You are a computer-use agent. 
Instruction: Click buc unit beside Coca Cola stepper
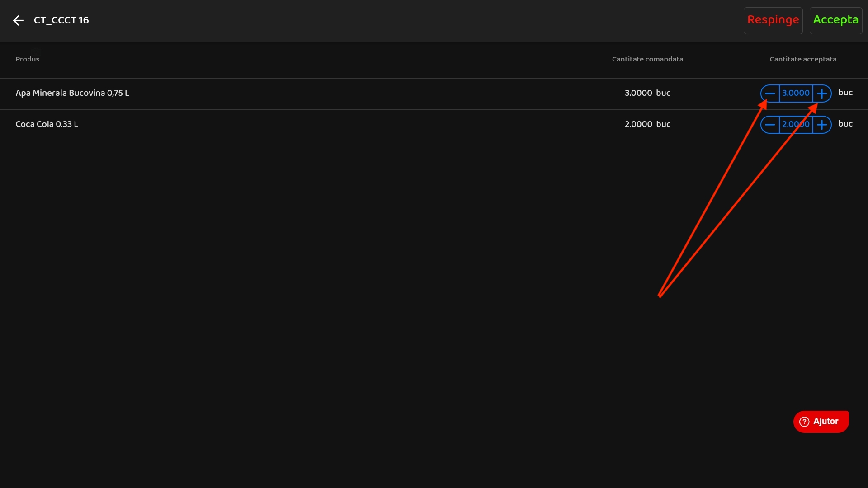coord(845,124)
